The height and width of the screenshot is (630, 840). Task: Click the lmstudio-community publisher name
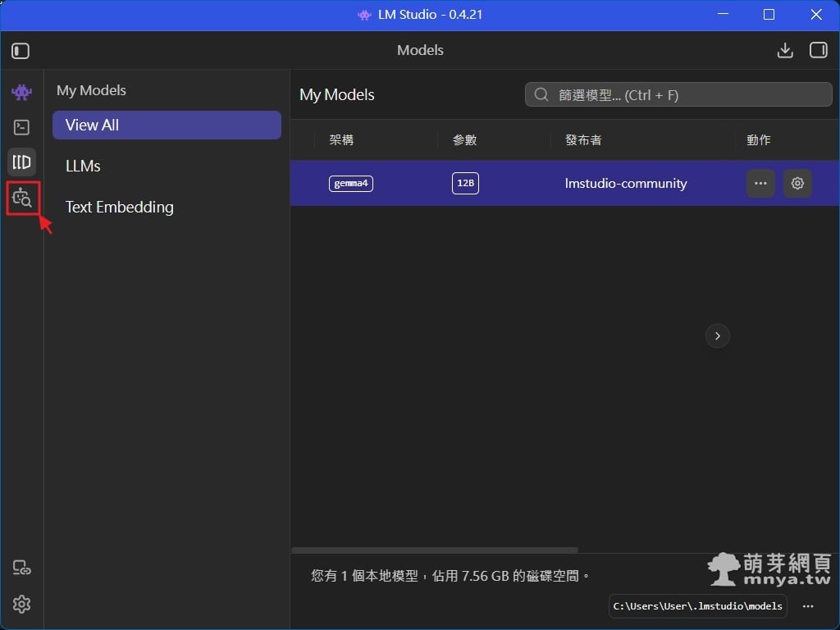[626, 183]
